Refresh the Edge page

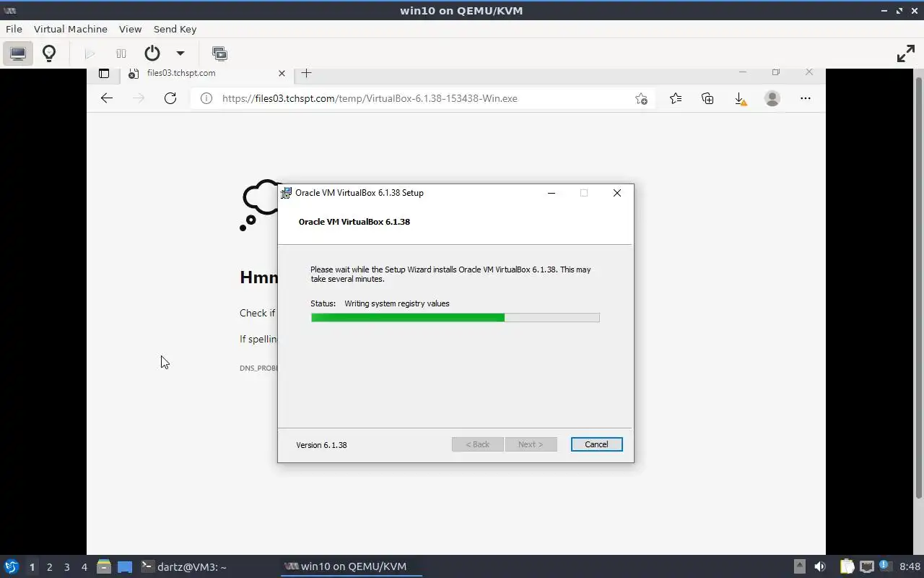coord(170,98)
